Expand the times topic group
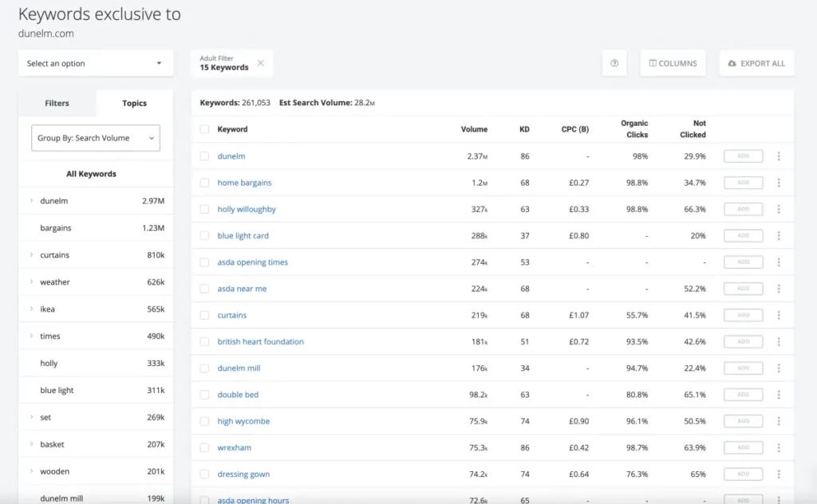The width and height of the screenshot is (817, 504). pyautogui.click(x=31, y=336)
